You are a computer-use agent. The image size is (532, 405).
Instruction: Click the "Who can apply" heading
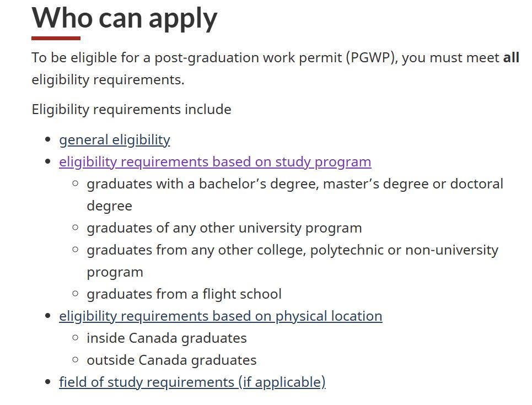[125, 18]
